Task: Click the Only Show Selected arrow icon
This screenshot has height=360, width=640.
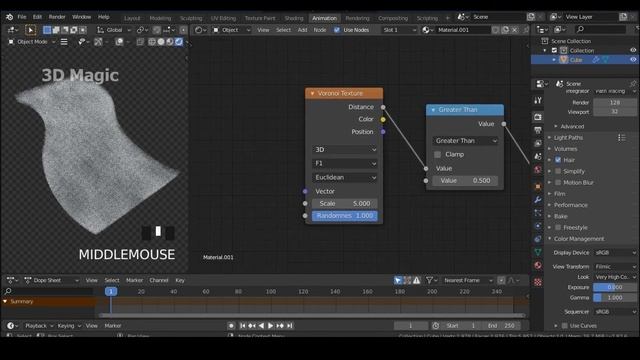Action: coord(398,280)
